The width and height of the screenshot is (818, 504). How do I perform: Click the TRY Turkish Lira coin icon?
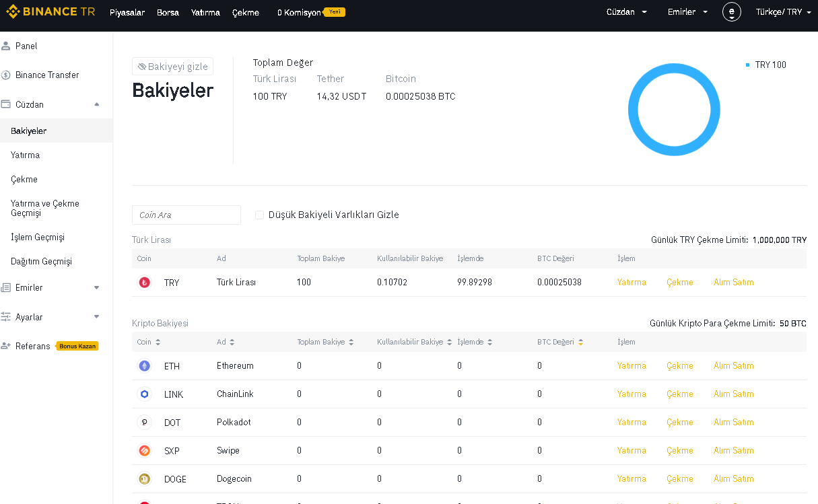point(144,283)
